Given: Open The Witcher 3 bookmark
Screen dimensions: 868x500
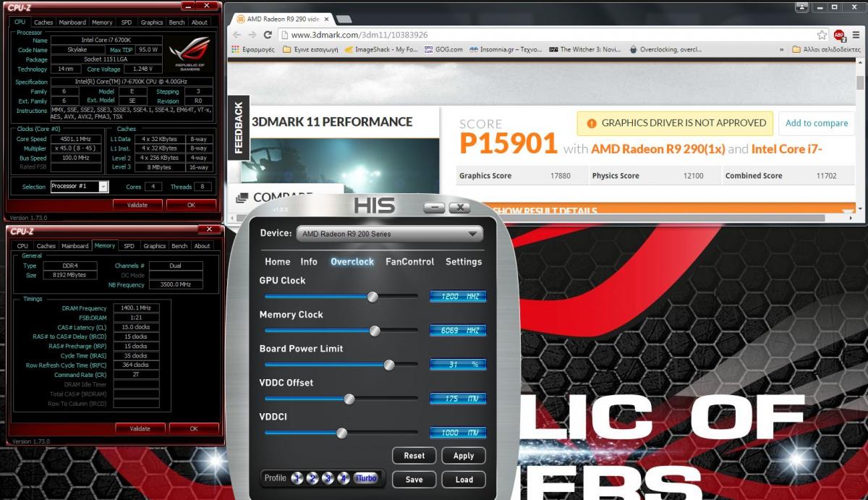Looking at the screenshot, I should [585, 49].
